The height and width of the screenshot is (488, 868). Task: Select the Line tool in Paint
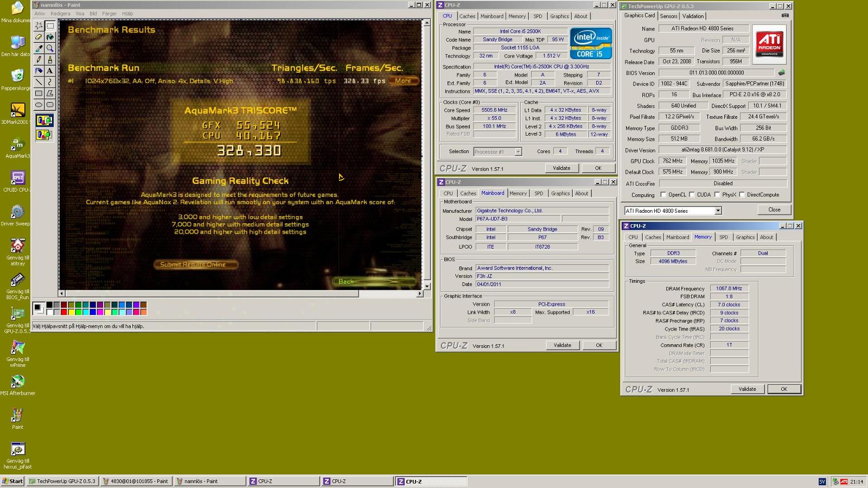[39, 82]
